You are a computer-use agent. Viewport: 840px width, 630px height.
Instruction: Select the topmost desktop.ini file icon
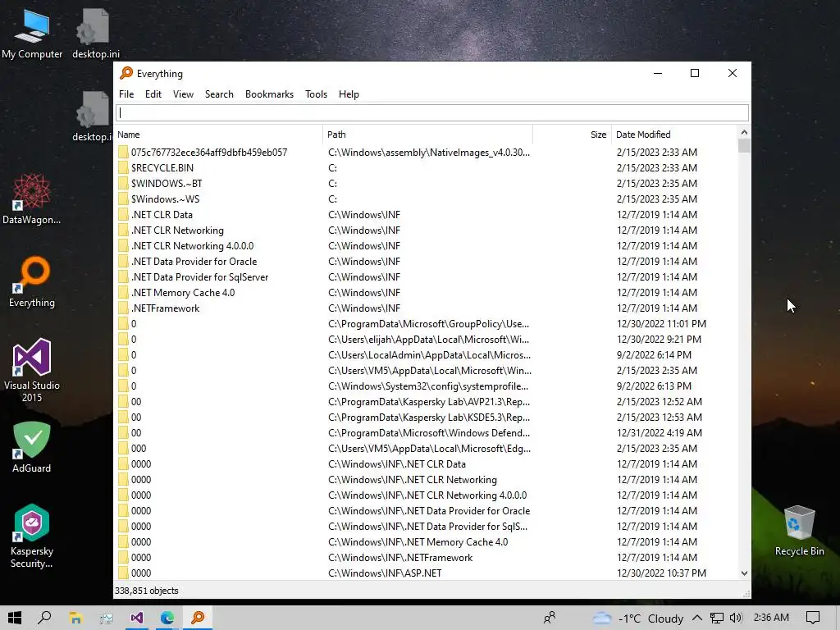coord(95,33)
